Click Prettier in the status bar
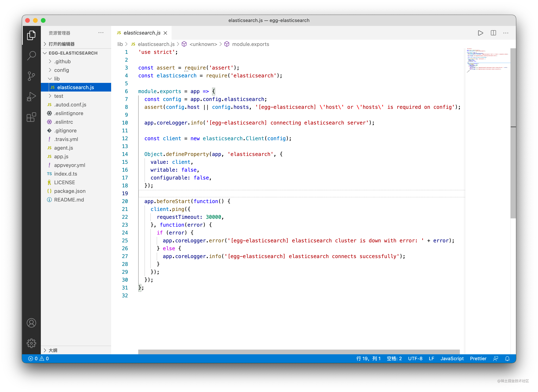The image size is (538, 392). click(478, 359)
